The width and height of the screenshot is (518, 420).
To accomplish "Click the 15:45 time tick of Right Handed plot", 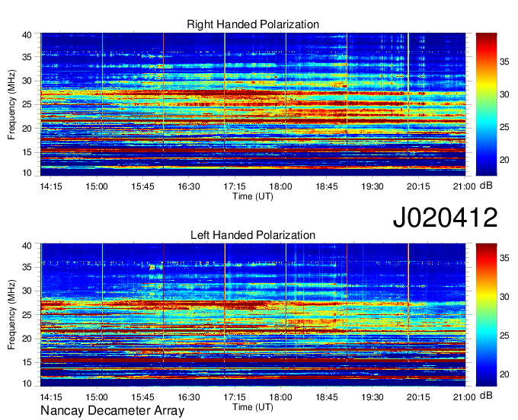I will [142, 186].
